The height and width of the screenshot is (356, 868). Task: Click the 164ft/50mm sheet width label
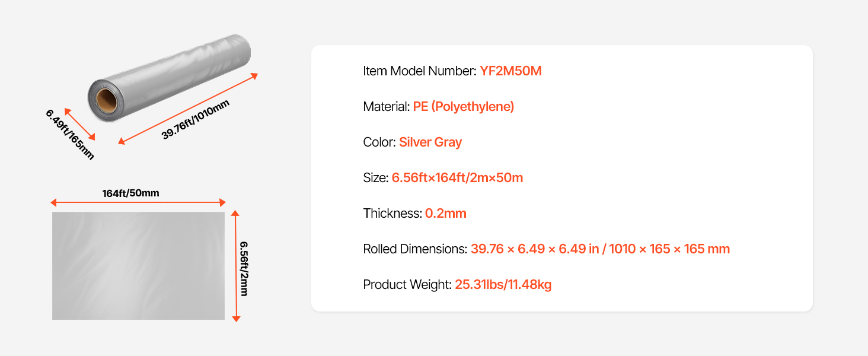[130, 193]
